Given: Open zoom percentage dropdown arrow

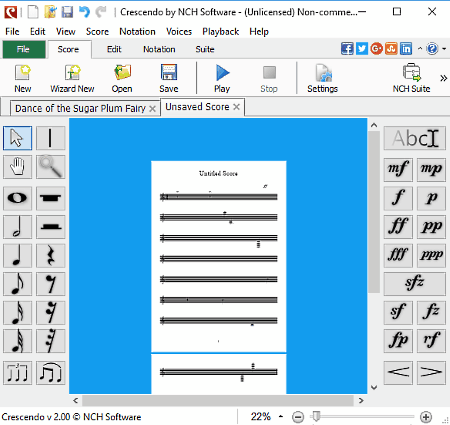Looking at the screenshot, I should click(x=281, y=416).
